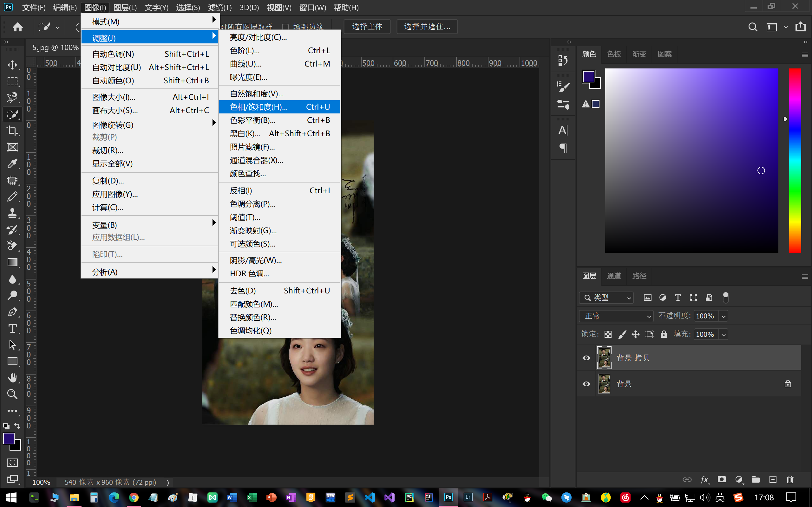Click the Channels tab
Image resolution: width=812 pixels, height=507 pixels.
click(x=614, y=276)
